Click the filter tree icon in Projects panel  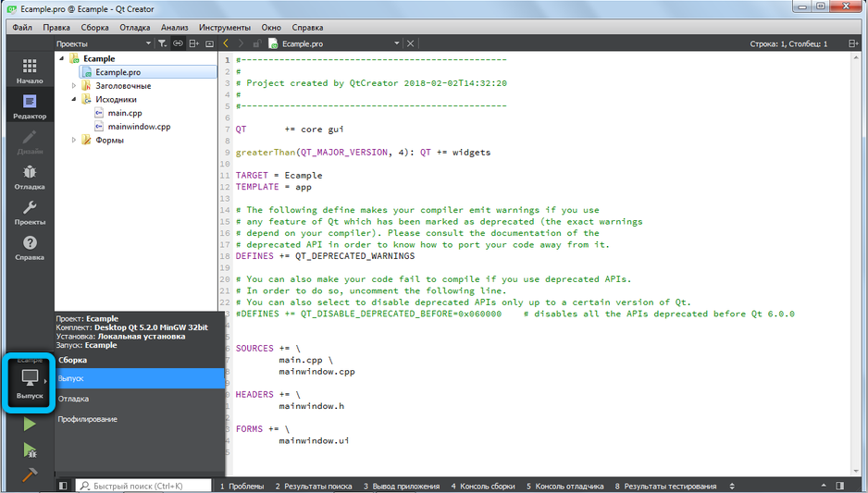(162, 43)
